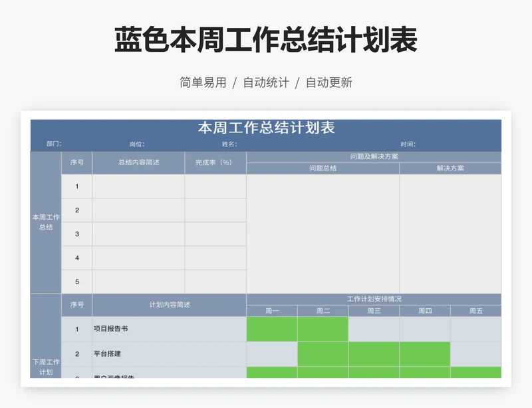Screen dimensions: 532x408
Task: Click the green 周一 cell for 项目报告书
Action: pyautogui.click(x=272, y=329)
